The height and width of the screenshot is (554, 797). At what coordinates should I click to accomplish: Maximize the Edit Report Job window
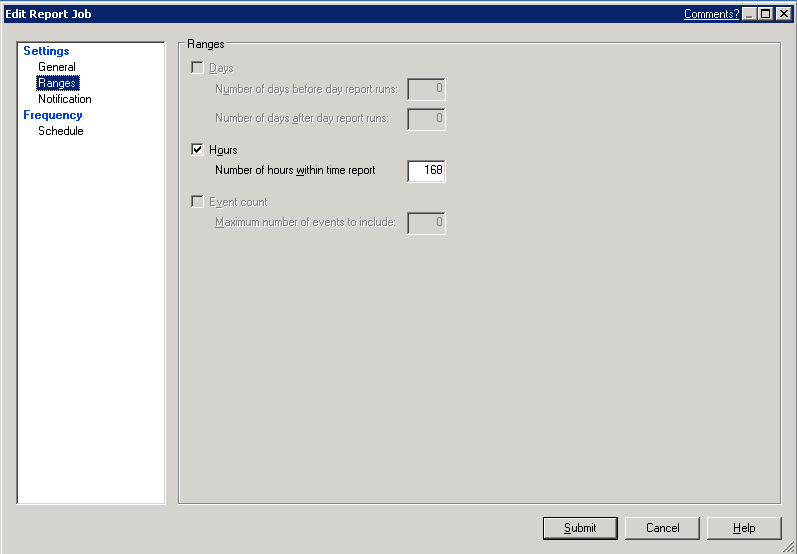tap(766, 14)
